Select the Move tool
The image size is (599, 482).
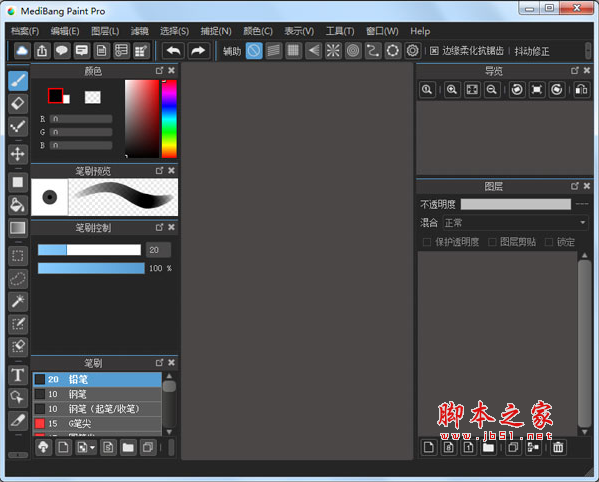[18, 154]
